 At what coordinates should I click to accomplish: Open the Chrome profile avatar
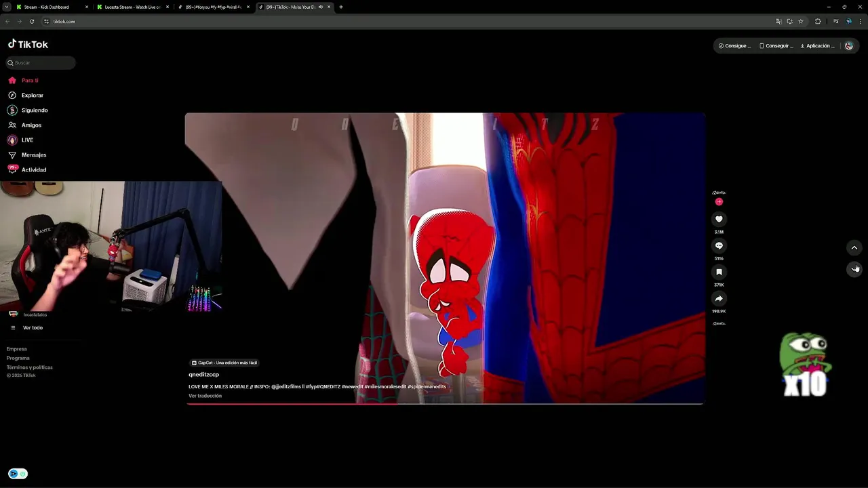(848, 22)
